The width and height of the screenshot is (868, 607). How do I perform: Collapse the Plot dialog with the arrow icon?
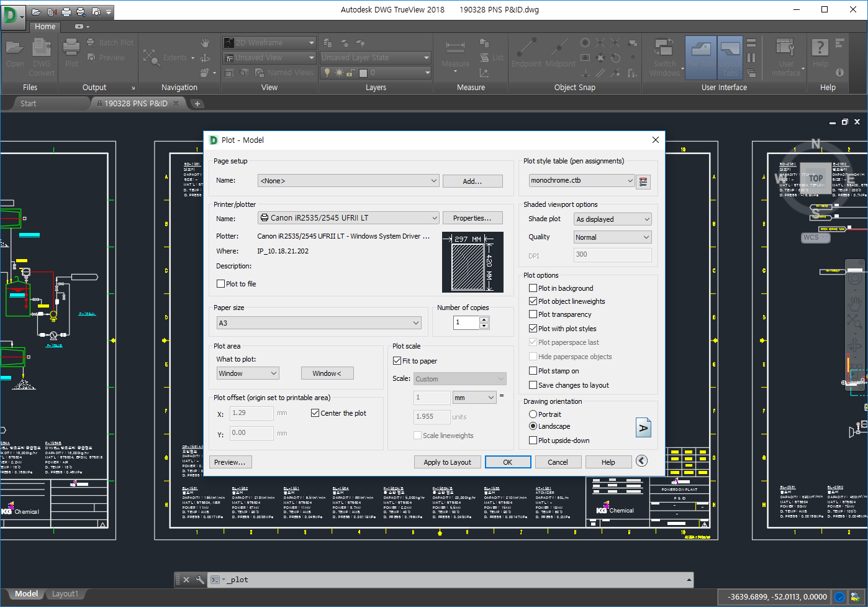click(x=642, y=460)
